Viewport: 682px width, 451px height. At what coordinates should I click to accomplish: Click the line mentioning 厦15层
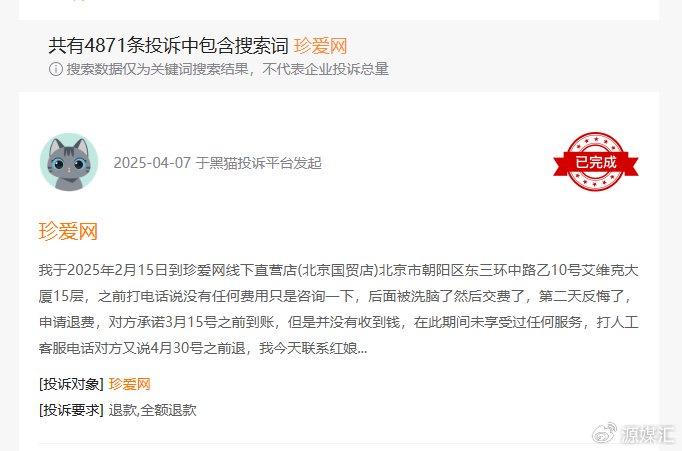click(336, 296)
